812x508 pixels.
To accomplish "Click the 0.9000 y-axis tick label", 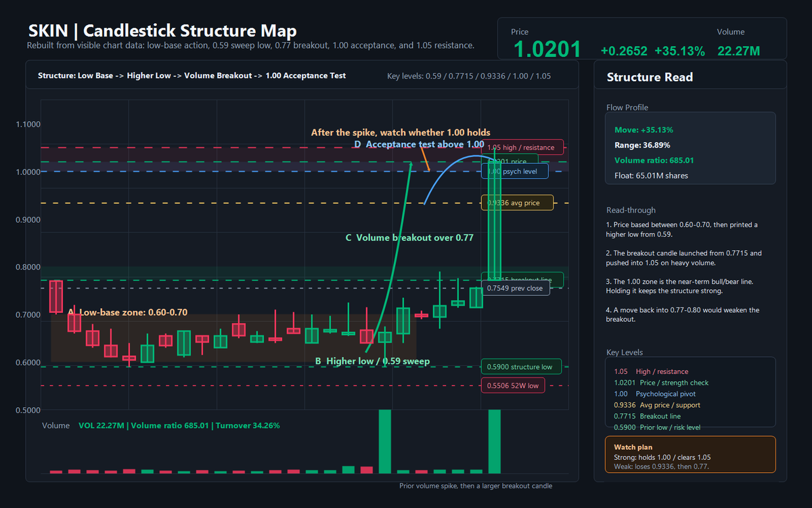I will pyautogui.click(x=28, y=219).
